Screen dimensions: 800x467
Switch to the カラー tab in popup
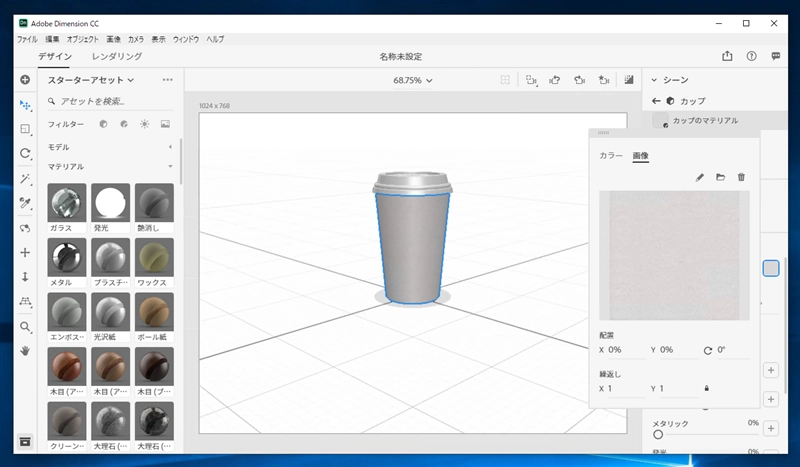coord(611,155)
